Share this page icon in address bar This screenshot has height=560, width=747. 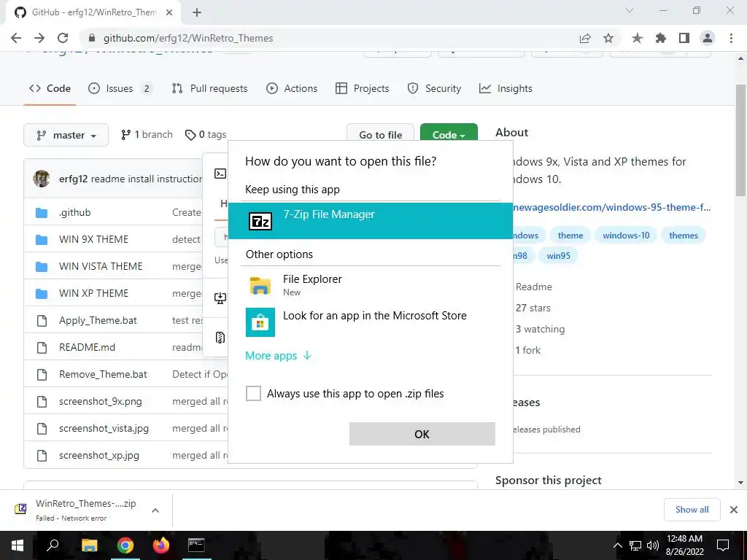click(585, 38)
